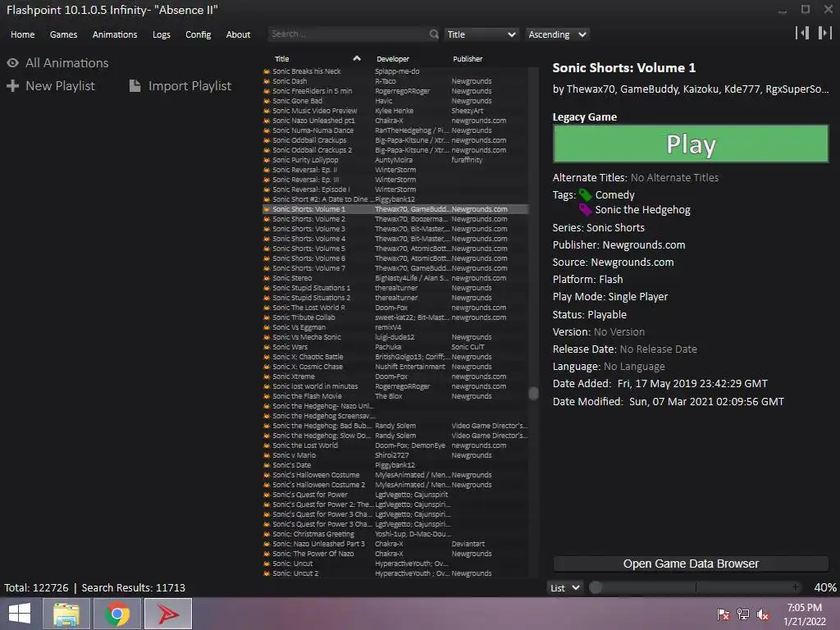Click the Import Playlist file icon
Screen dimensions: 840x630
[x=135, y=85]
